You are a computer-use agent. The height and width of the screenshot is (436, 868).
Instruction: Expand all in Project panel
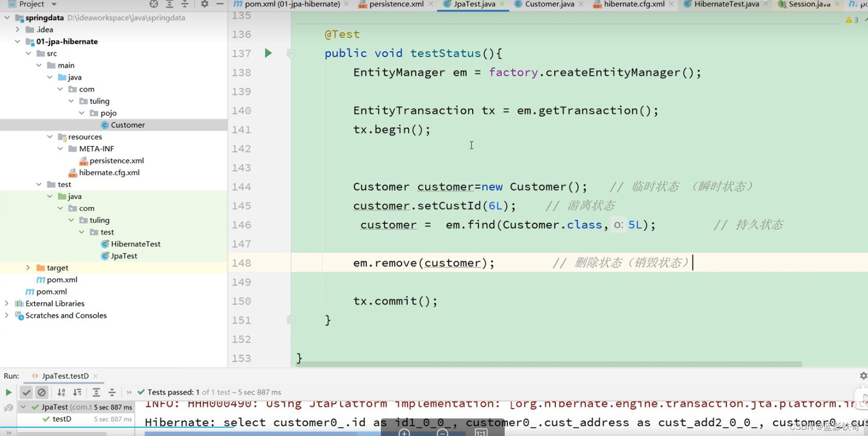169,4
